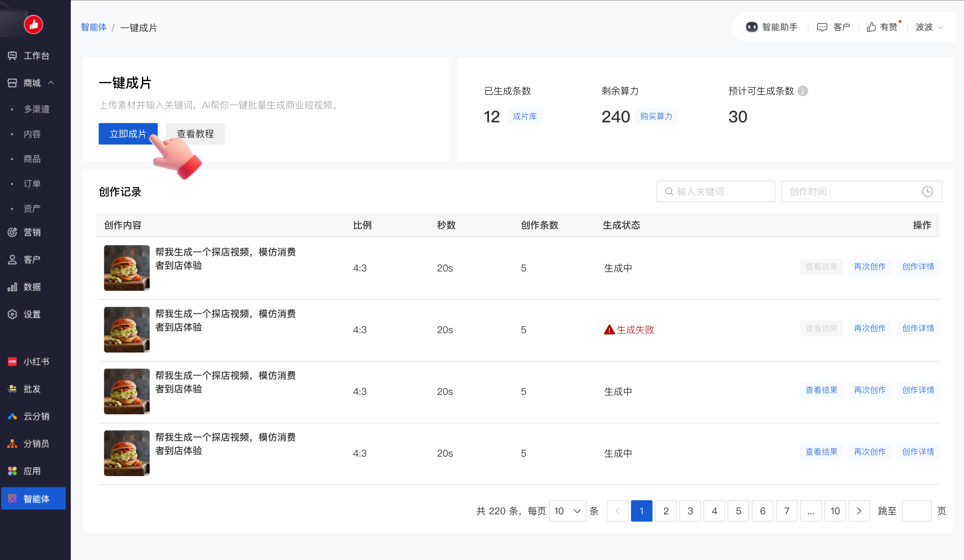Click the red 生成失败 warning icon
964x560 pixels.
[609, 330]
